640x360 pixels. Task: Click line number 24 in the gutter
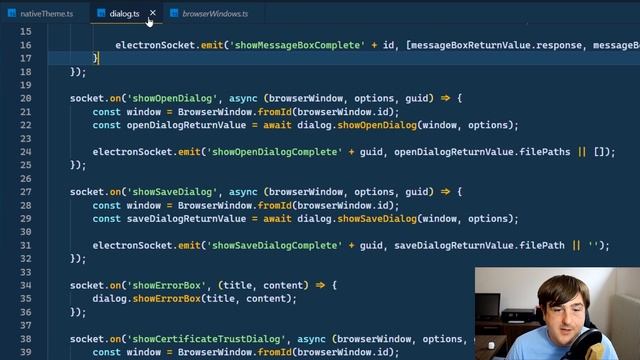pos(26,152)
